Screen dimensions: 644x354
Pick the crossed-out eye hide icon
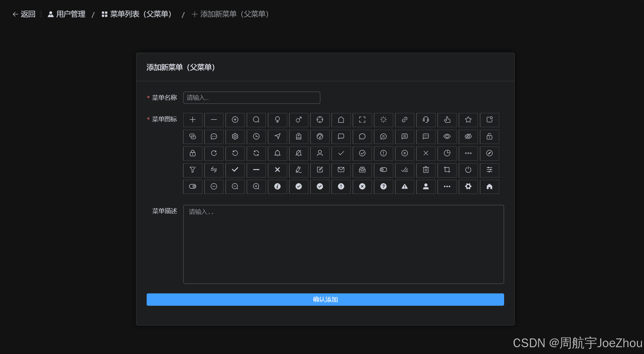click(468, 137)
